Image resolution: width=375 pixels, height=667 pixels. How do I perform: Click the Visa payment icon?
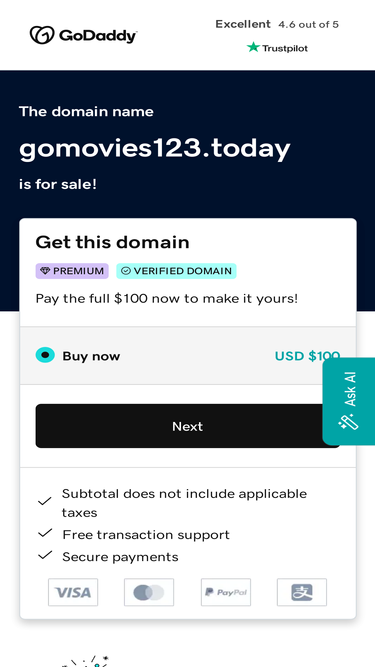coord(73,592)
